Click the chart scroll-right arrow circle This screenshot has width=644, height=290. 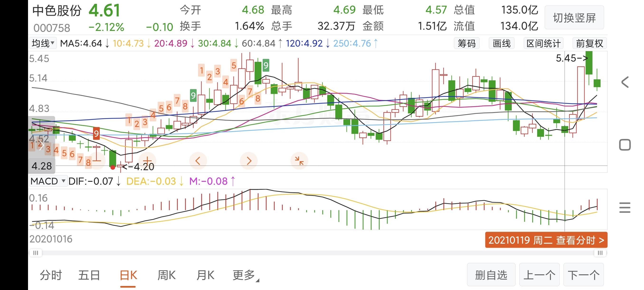tap(248, 161)
